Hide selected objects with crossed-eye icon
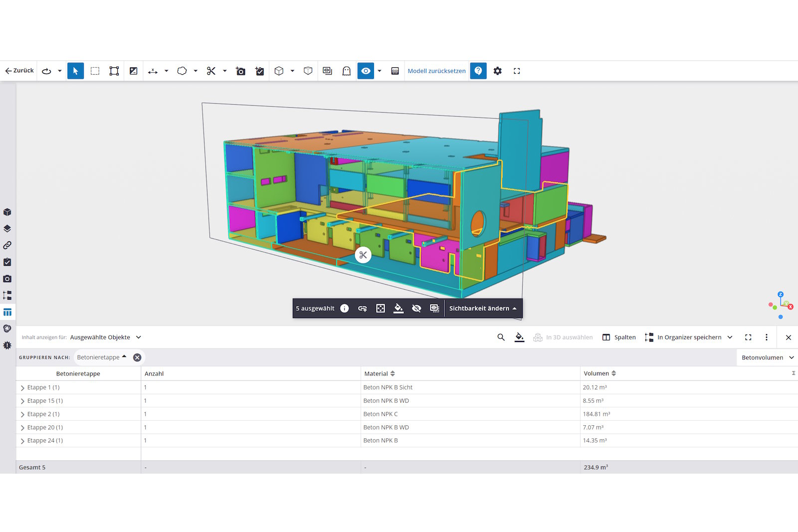 416,308
